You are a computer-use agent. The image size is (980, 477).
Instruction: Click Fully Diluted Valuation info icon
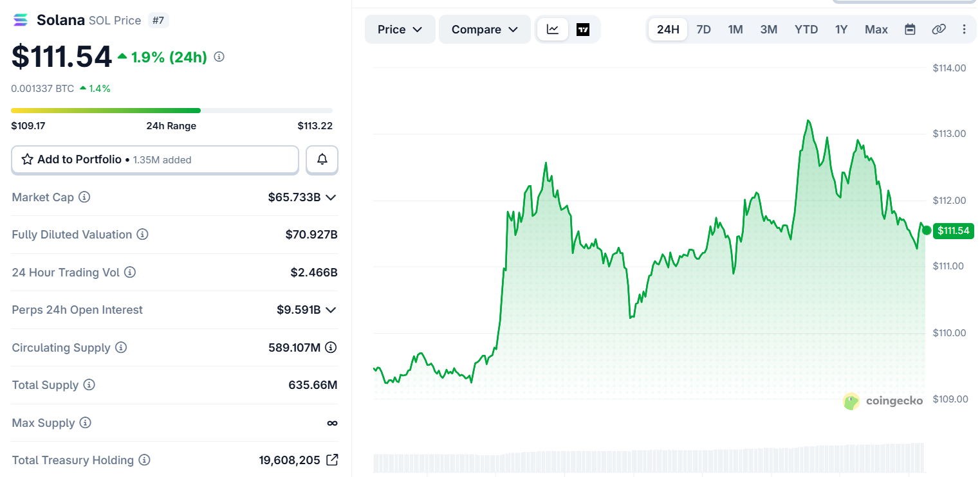[x=142, y=235]
